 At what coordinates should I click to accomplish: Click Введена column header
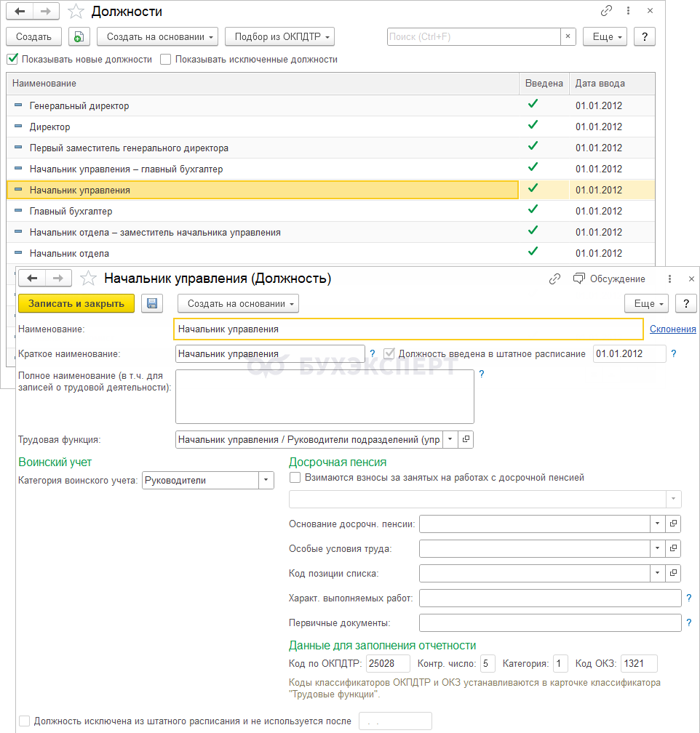click(544, 83)
